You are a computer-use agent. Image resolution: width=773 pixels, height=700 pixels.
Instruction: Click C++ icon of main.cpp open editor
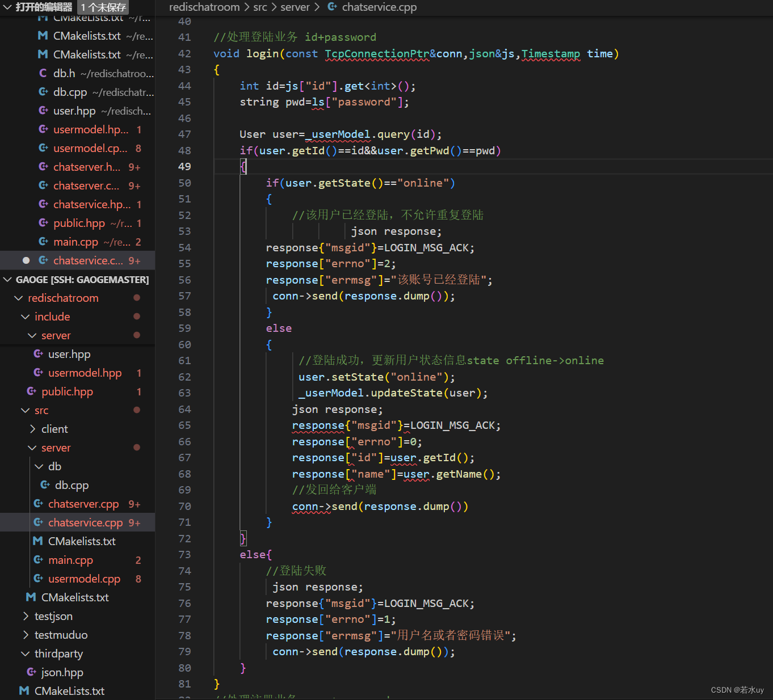tap(43, 242)
